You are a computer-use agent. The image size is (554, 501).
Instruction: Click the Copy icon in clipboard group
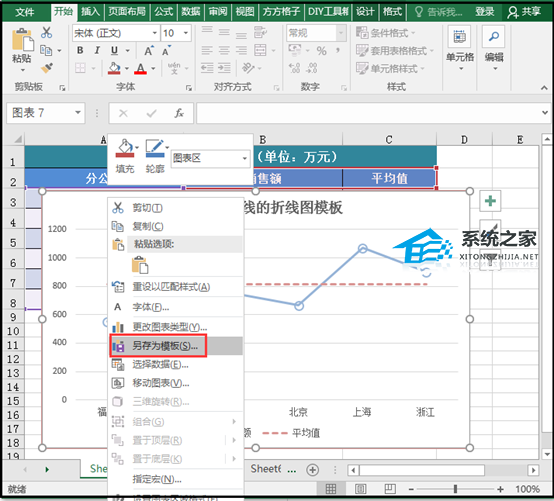(x=46, y=51)
